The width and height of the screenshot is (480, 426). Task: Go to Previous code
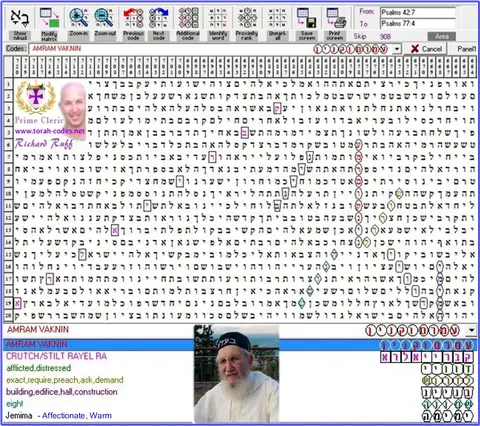click(133, 23)
